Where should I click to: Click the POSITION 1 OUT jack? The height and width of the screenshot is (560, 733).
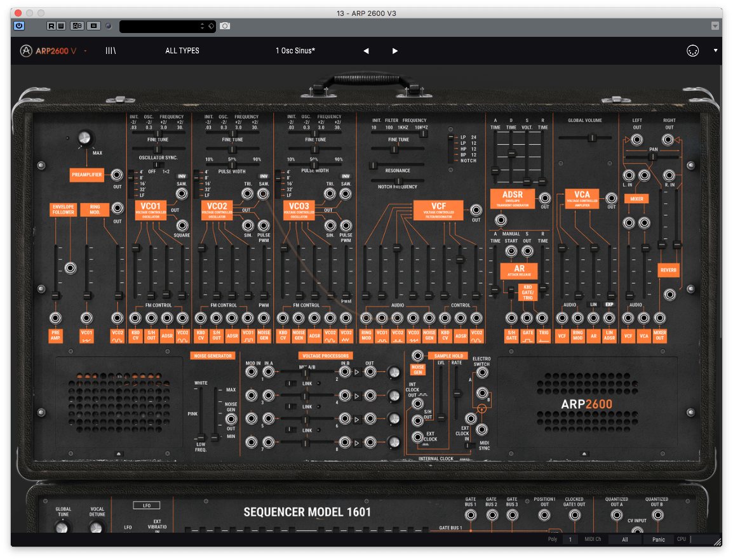coord(544,515)
